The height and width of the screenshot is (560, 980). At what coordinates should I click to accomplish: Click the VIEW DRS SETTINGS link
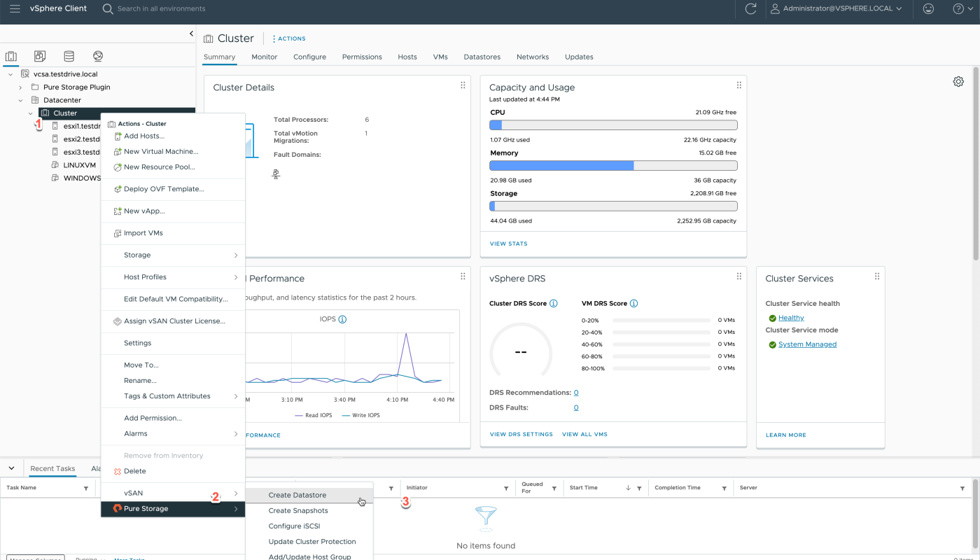pyautogui.click(x=521, y=435)
